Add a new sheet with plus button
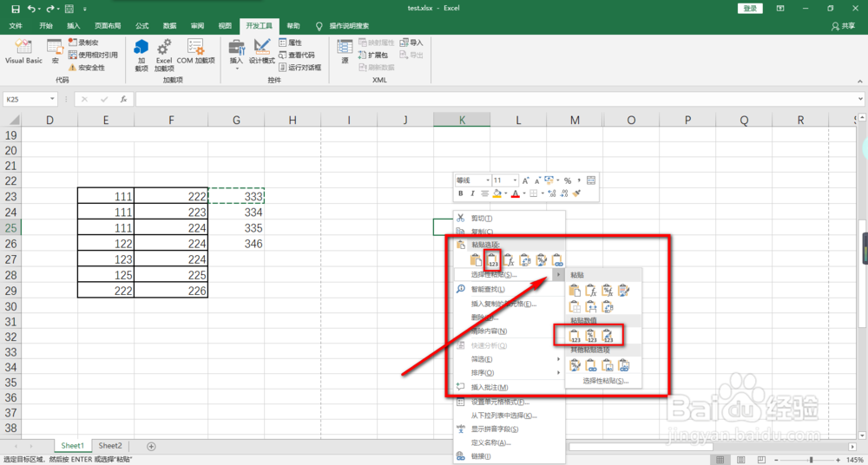 151,446
